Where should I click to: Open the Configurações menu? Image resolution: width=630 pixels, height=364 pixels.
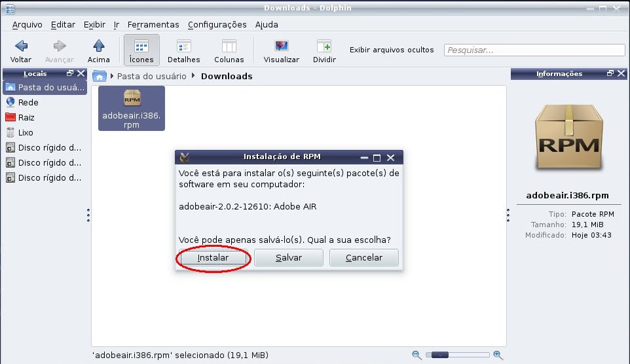[217, 24]
